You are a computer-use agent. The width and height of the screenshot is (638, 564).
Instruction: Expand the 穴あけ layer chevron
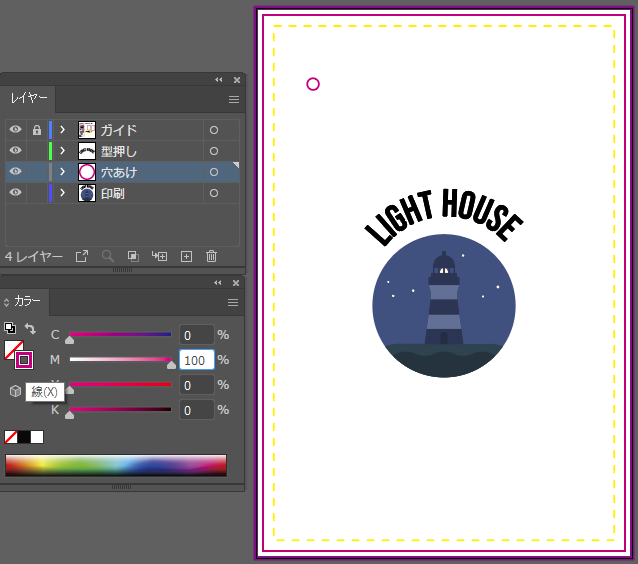point(63,172)
